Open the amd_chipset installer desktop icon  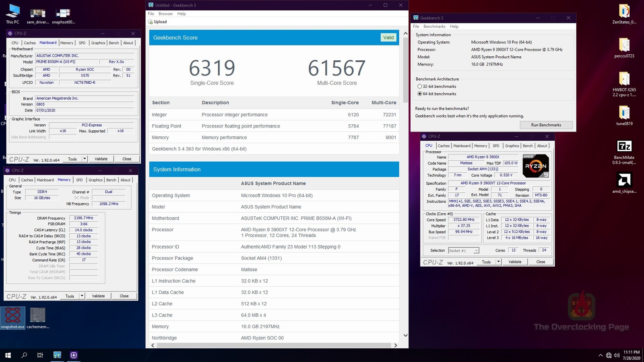(624, 180)
